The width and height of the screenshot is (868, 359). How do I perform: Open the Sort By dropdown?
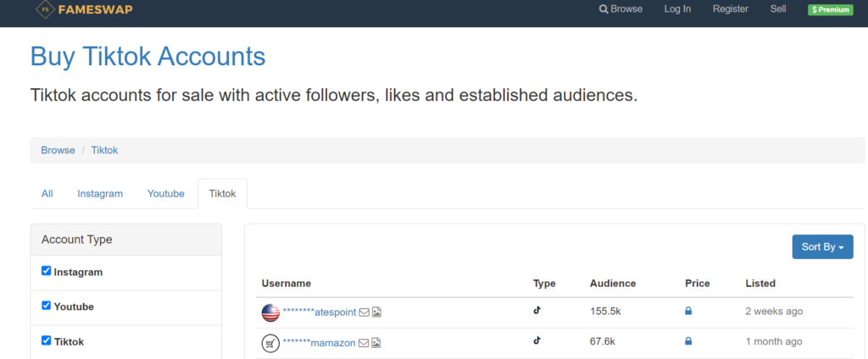[x=822, y=246]
